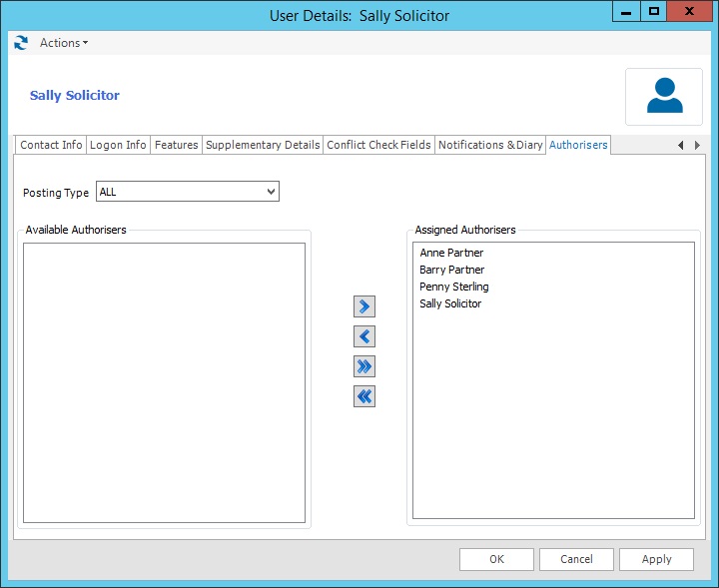Expand the Posting Type combo box
This screenshot has height=588, width=719.
click(271, 192)
